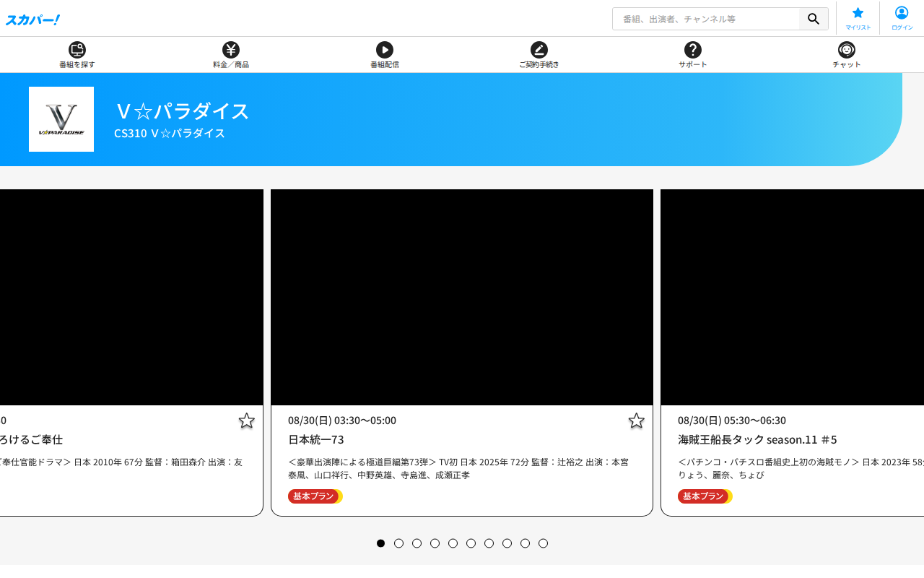This screenshot has height=578, width=924.
Task: Open the 日本統一73 program title
Action: [x=316, y=439]
